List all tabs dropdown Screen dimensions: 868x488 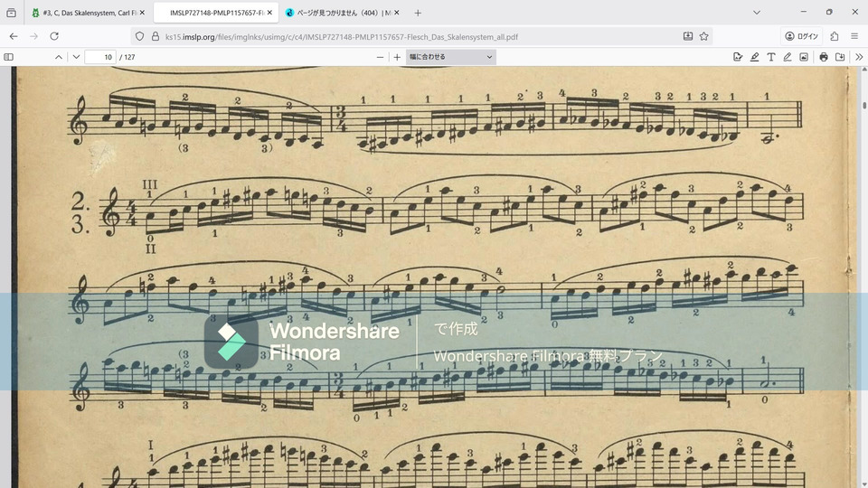tap(757, 12)
